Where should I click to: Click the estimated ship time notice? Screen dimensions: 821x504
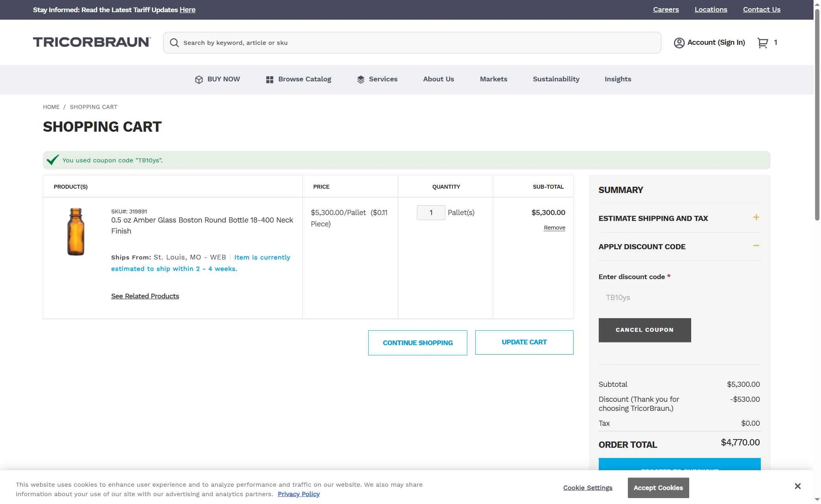[x=201, y=263]
